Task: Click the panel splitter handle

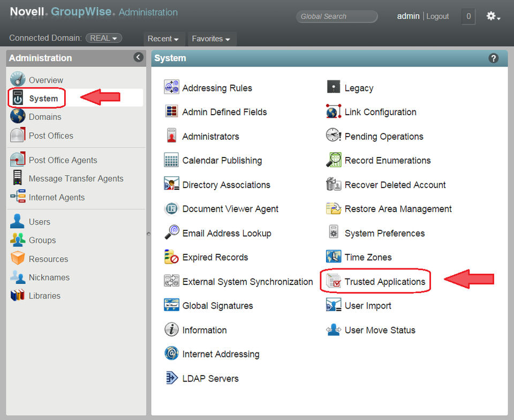Action: (148, 234)
